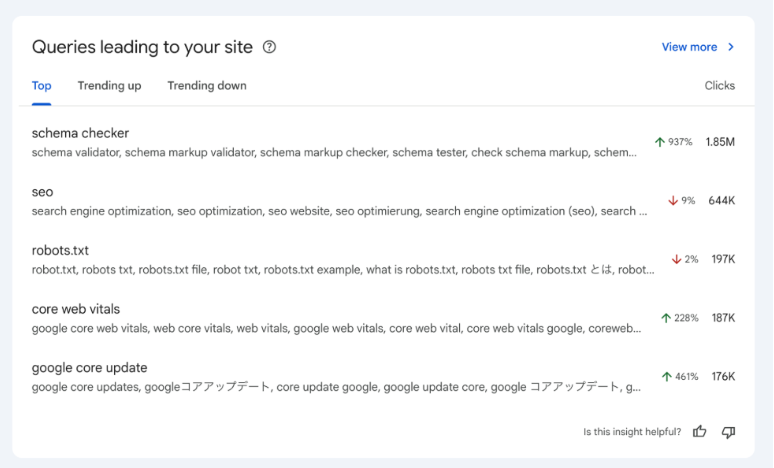The image size is (774, 468).
Task: Click the help question mark icon
Action: pyautogui.click(x=269, y=47)
